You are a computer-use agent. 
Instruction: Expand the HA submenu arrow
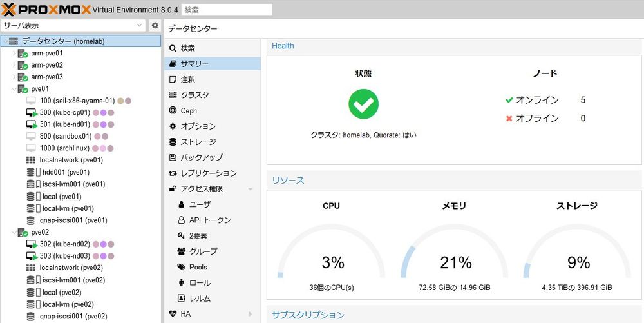(x=250, y=314)
